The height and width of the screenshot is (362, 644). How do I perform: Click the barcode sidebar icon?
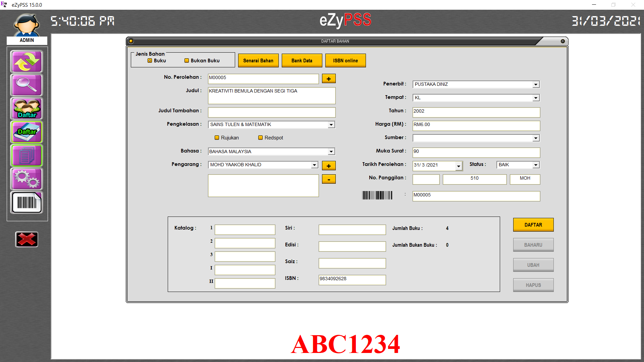pyautogui.click(x=26, y=202)
